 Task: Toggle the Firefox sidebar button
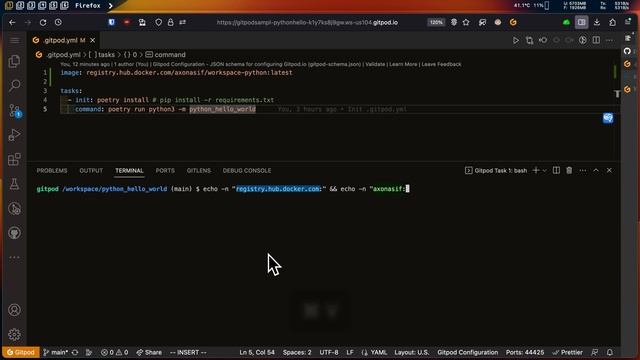point(581,22)
